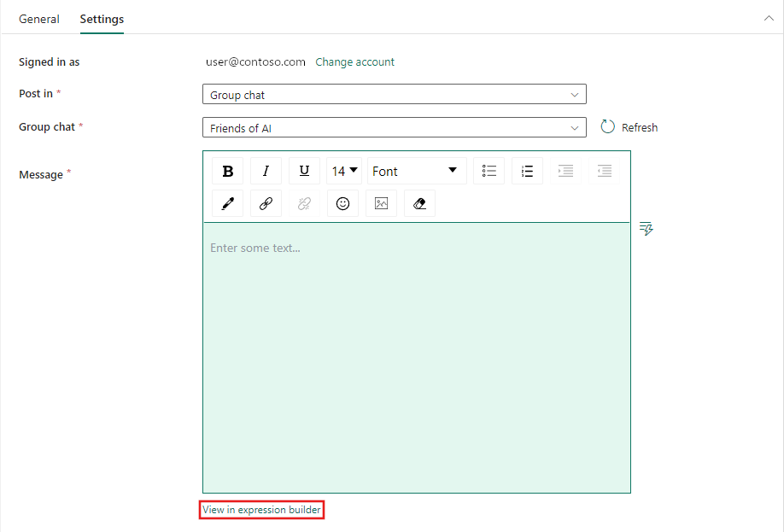Open View in expression builder link
Image resolution: width=784 pixels, height=532 pixels.
(261, 510)
